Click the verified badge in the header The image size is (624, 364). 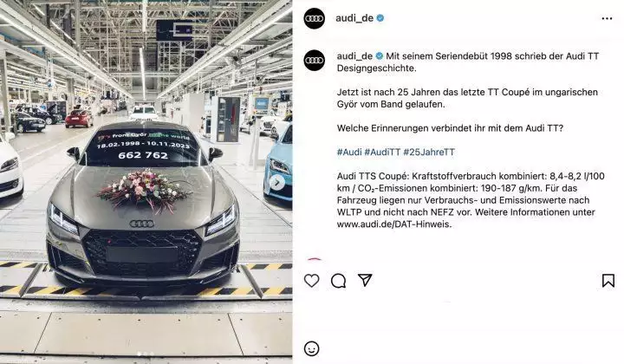[x=380, y=18]
